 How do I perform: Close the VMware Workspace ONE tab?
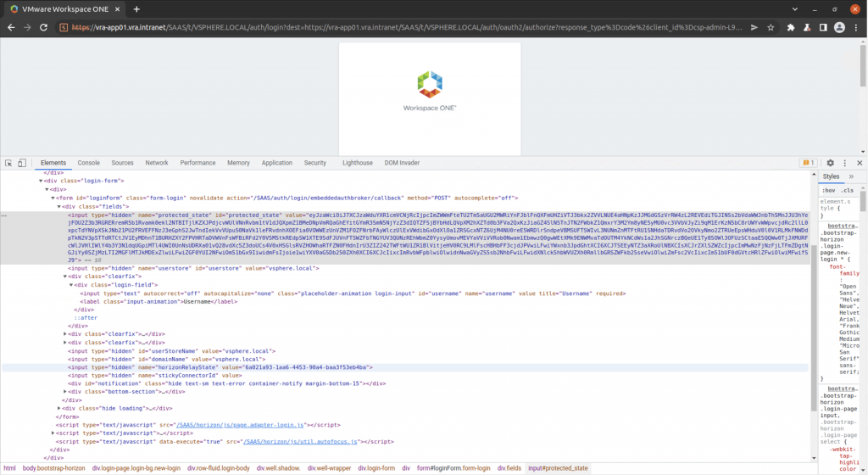117,8
